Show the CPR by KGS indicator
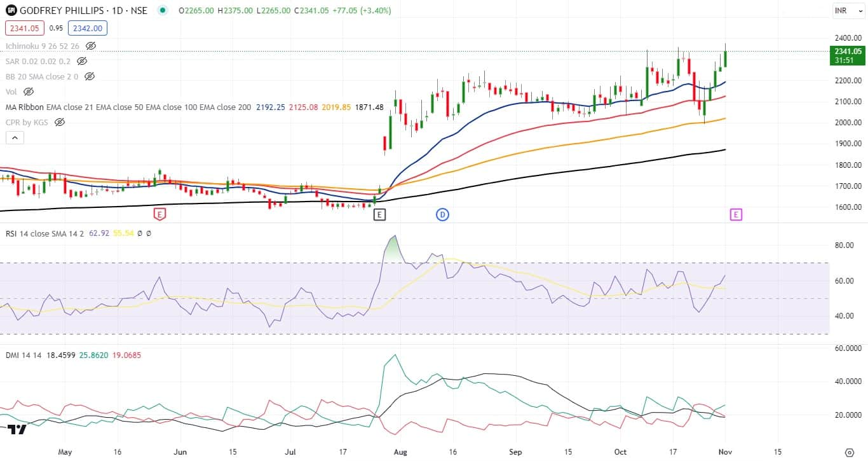Viewport: 868px width, 461px height. 60,122
